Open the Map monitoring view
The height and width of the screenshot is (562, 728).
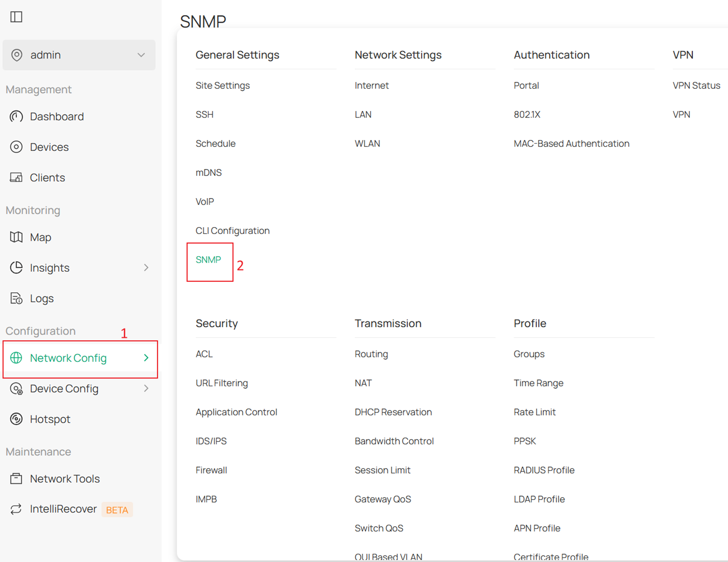pos(40,237)
